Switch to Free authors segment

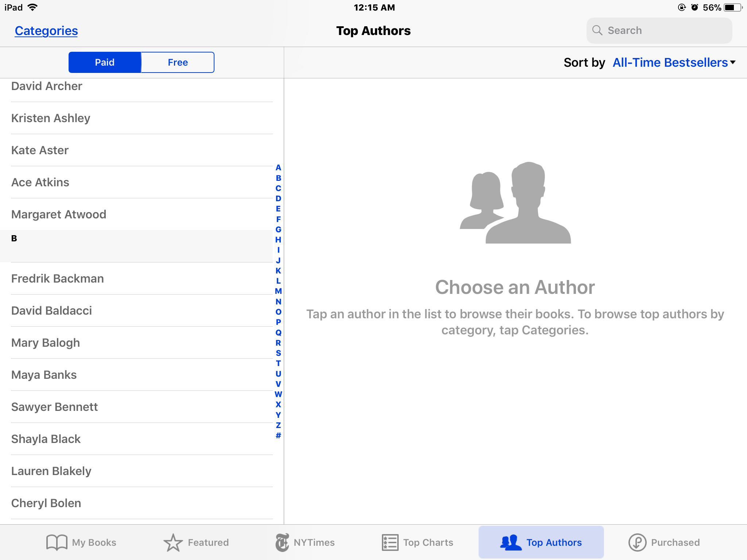pyautogui.click(x=178, y=62)
